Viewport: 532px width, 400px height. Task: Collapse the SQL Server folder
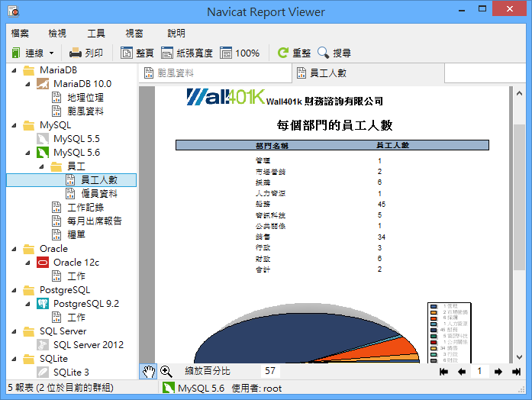point(14,331)
